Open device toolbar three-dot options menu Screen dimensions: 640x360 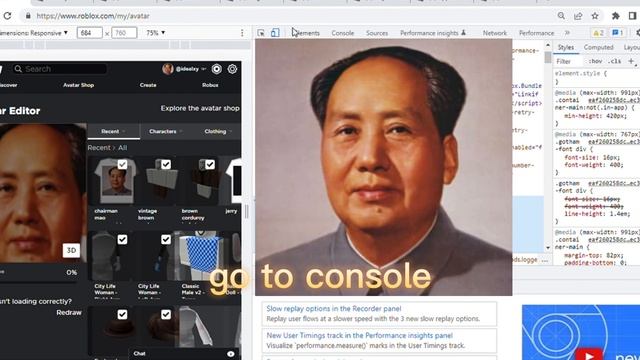click(242, 33)
